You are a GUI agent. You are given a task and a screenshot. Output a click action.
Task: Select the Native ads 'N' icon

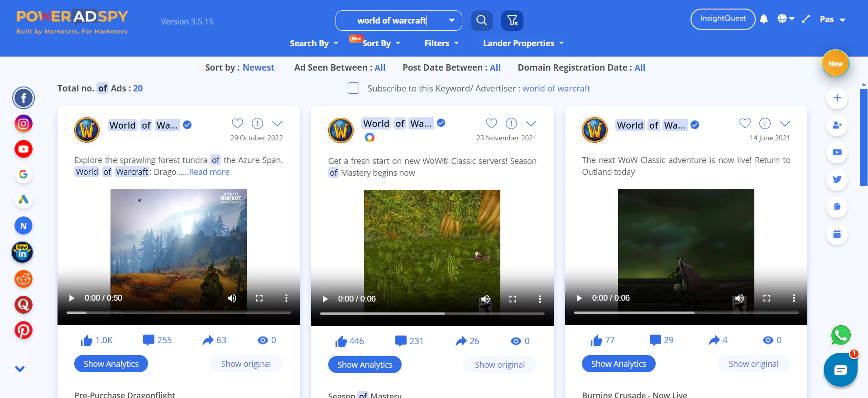pos(24,225)
